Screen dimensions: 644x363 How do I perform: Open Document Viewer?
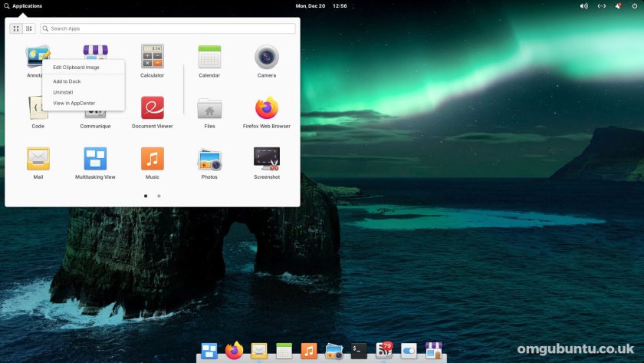pyautogui.click(x=153, y=107)
